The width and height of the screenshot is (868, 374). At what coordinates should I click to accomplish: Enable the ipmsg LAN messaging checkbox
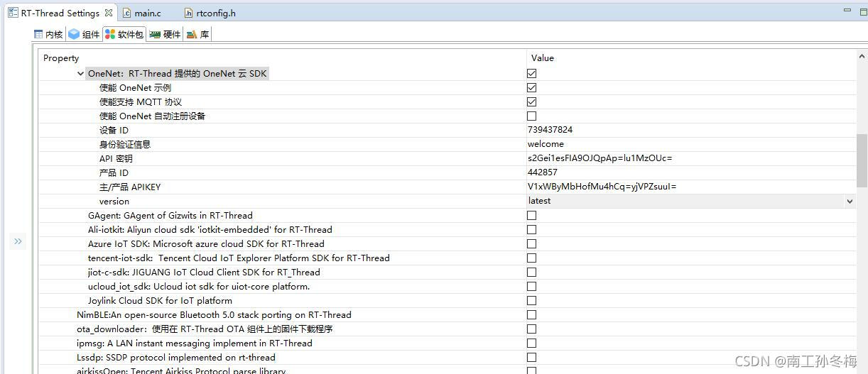[x=531, y=343]
